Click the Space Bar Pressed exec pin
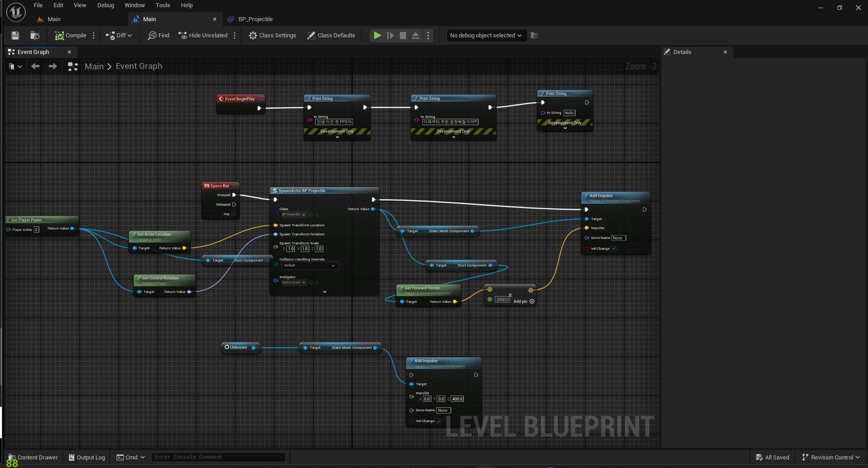This screenshot has height=468, width=868. point(234,195)
